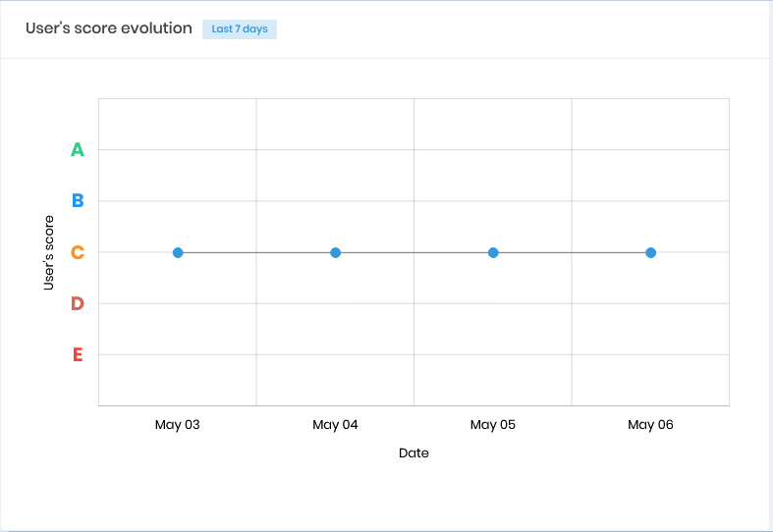Click the green A score label

pos(78,149)
